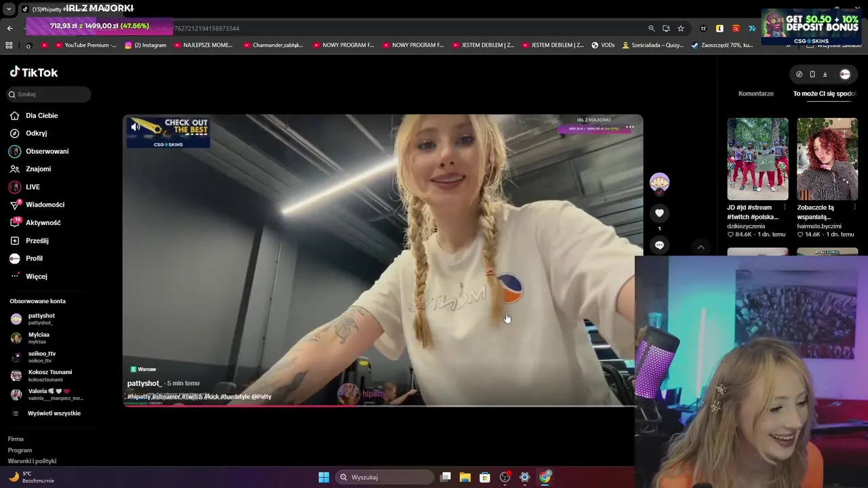The image size is (868, 488).
Task: Open comments speech bubble icon
Action: [659, 245]
